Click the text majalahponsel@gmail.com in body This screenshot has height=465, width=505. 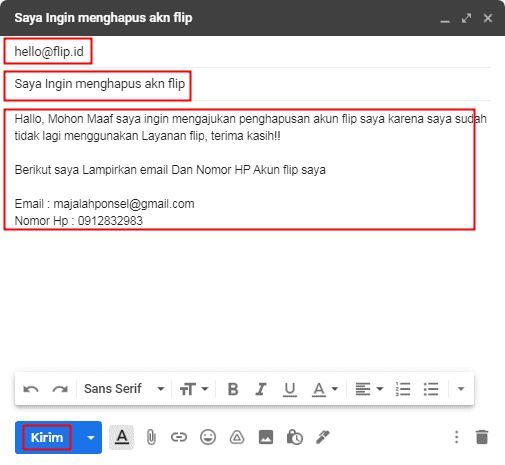(x=124, y=204)
